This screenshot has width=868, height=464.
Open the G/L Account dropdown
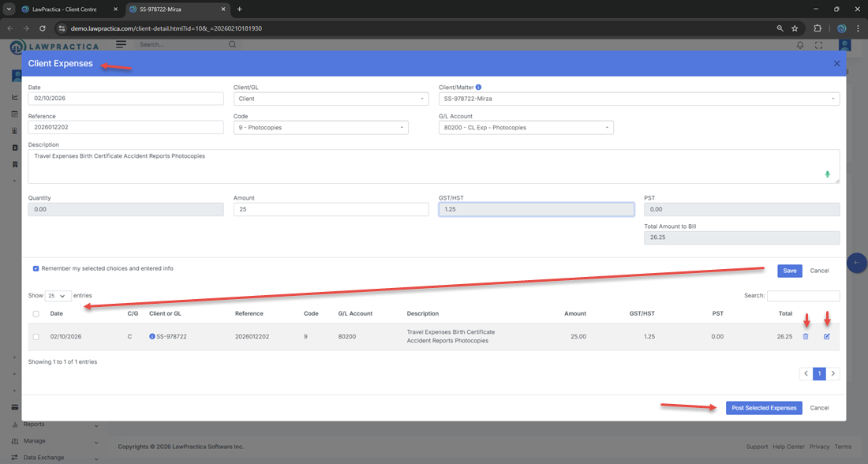[526, 128]
